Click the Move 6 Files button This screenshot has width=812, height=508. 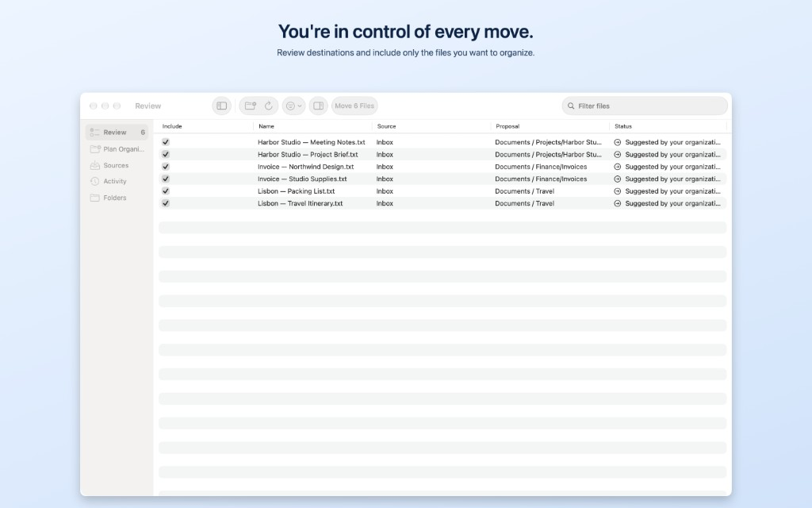coord(354,106)
